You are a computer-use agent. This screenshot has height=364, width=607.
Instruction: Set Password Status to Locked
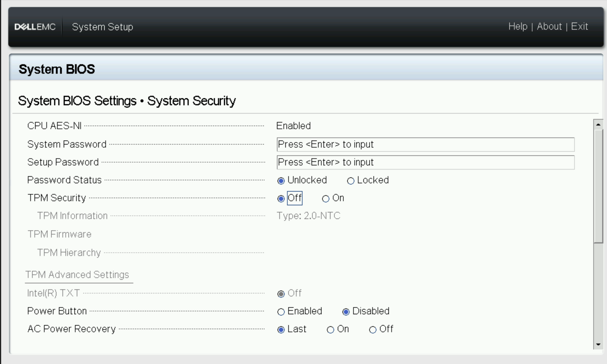point(351,181)
